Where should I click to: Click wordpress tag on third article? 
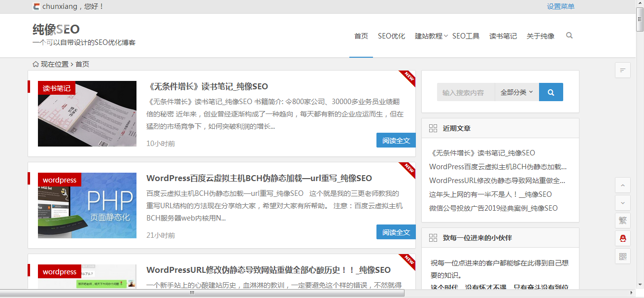[60, 272]
